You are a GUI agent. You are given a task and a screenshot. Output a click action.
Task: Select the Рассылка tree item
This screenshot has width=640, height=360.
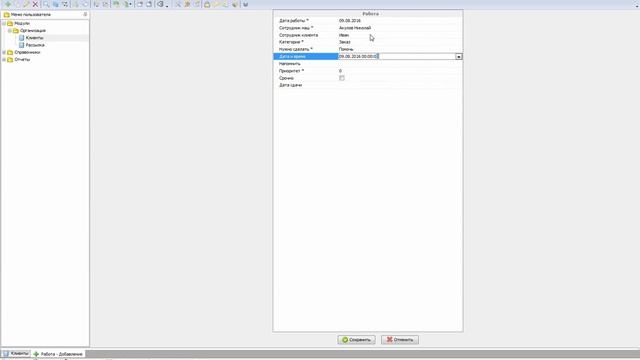tap(35, 45)
